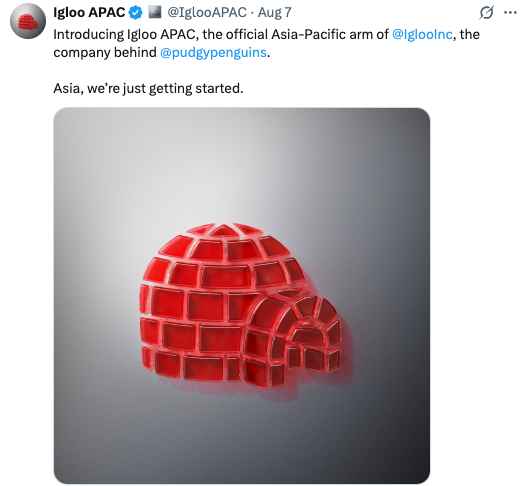Click the words 'company behind' in the tweet

105,52
